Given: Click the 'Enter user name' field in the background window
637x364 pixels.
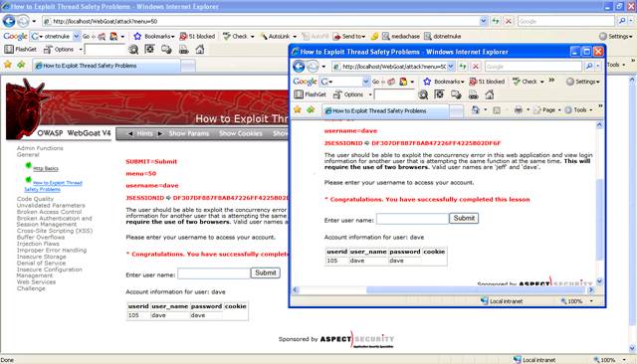Looking at the screenshot, I should (214, 273).
